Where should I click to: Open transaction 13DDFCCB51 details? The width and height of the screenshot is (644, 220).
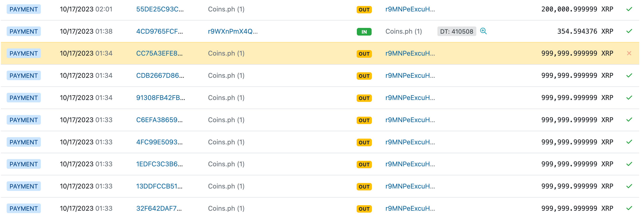(x=160, y=186)
